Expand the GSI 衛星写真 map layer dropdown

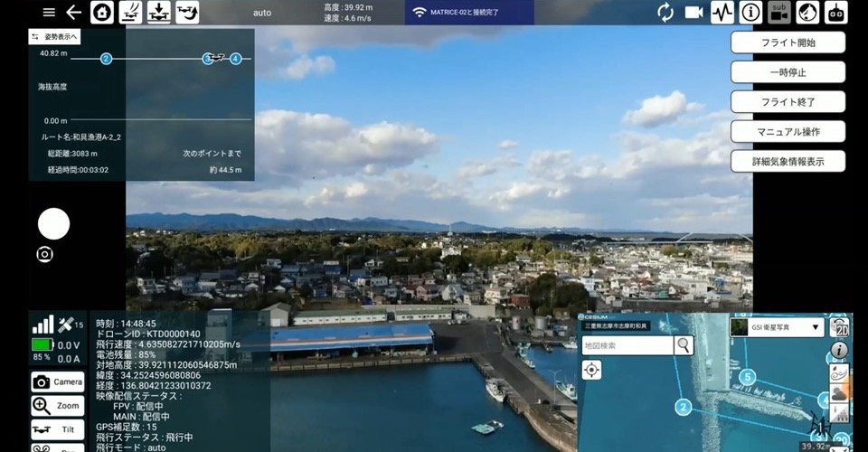point(776,327)
